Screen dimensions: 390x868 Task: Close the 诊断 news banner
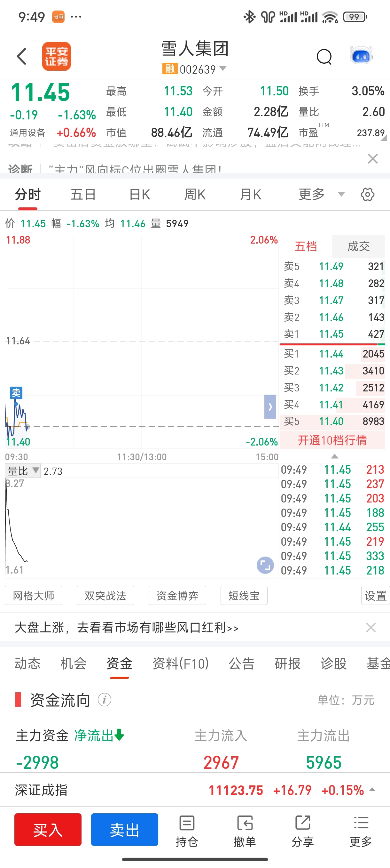[372, 159]
